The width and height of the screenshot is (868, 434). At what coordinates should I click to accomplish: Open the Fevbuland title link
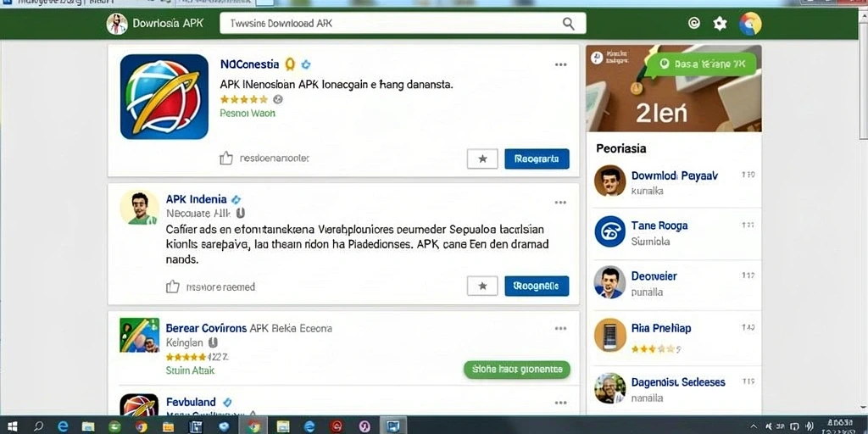click(x=191, y=403)
